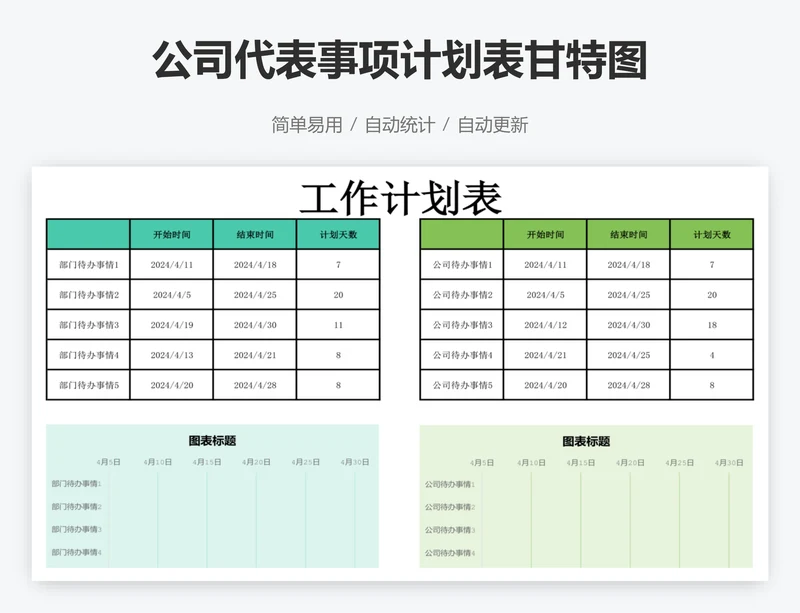This screenshot has height=613, width=800.
Task: Select end date 2024/4/21 of 部门待办事情4
Action: click(255, 355)
